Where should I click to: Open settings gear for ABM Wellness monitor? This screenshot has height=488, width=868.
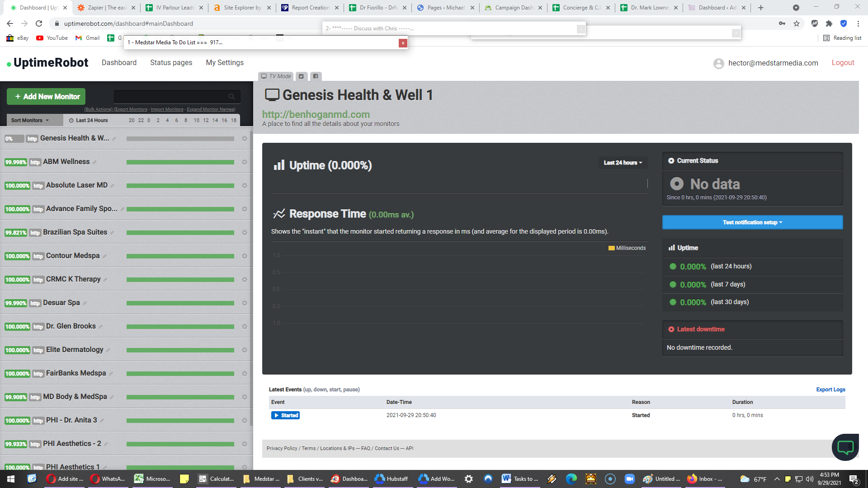click(x=245, y=162)
